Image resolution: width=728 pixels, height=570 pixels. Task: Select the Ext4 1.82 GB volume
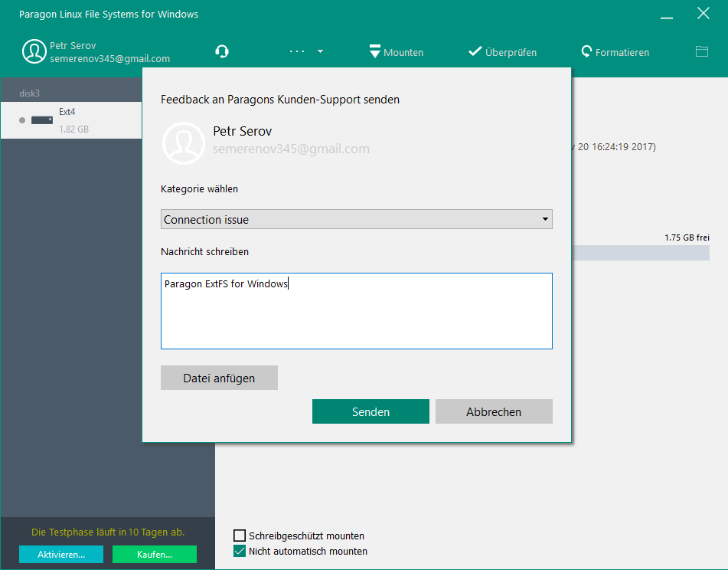(x=73, y=120)
